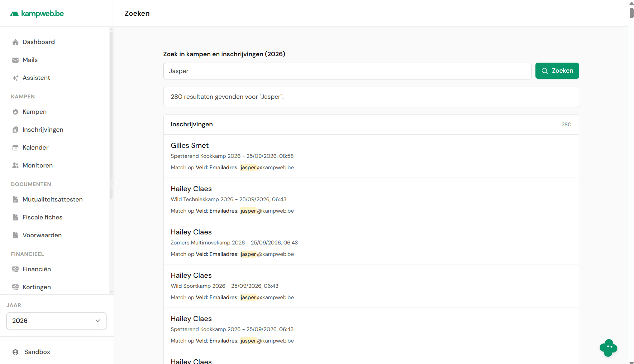Click the '280 resultaten gevonden' message
The width and height of the screenshot is (634, 364).
[x=227, y=97]
